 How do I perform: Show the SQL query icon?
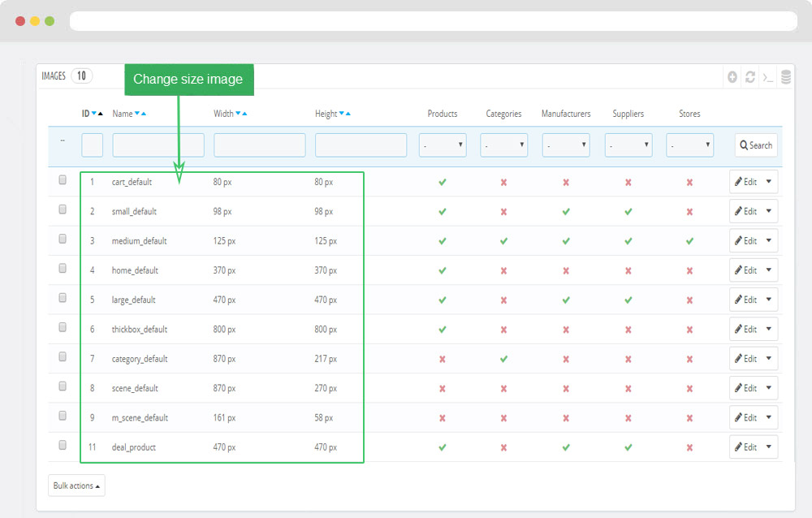[768, 78]
